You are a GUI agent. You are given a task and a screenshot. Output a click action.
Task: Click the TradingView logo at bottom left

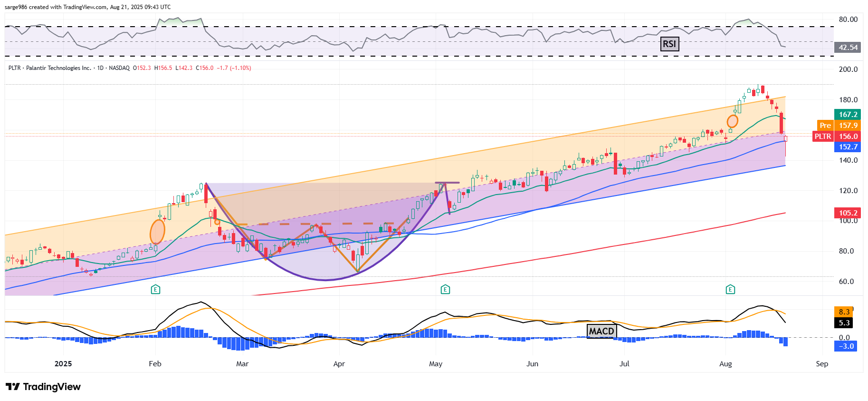[x=43, y=387]
